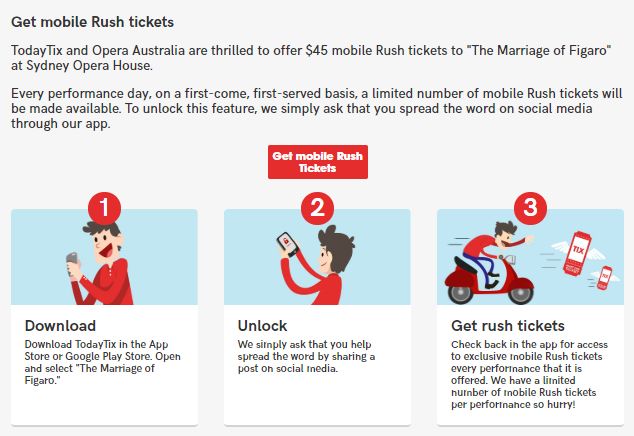Click the red number 2 step badge
Screen dimensions: 634x436
click(317, 208)
